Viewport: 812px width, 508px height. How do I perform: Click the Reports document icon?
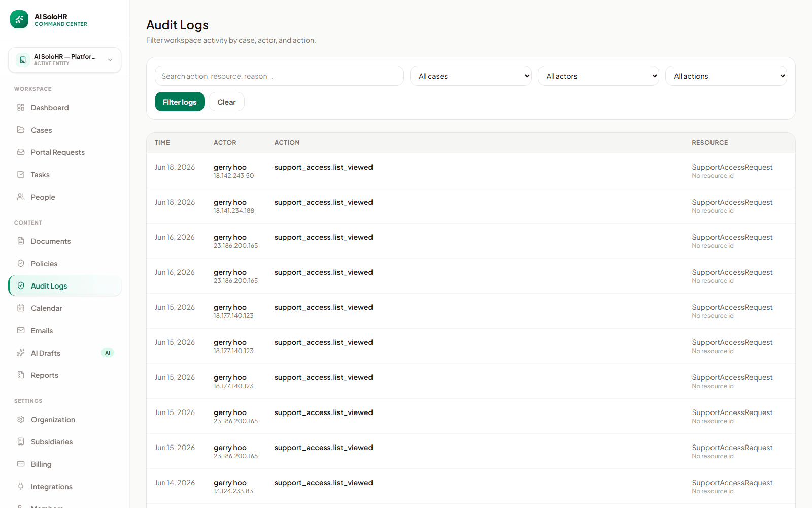click(x=21, y=375)
